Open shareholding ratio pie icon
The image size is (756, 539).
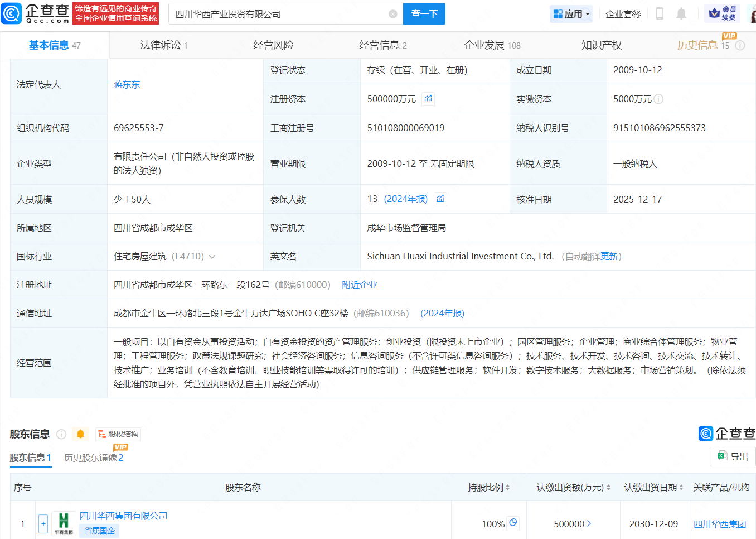pos(513,523)
